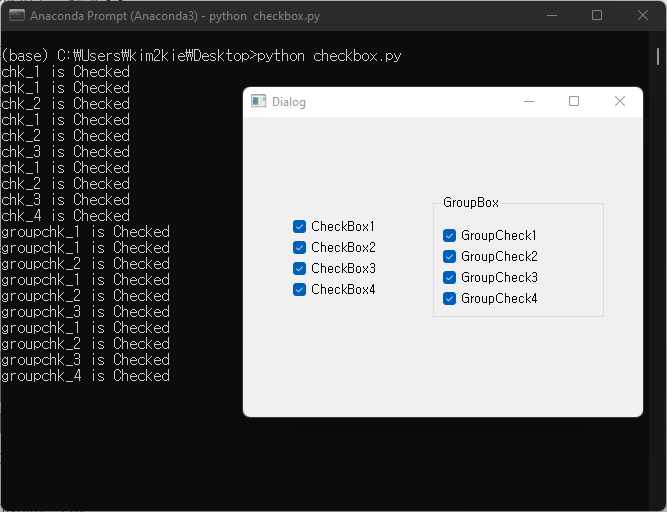Toggle CheckBox4 off
Image resolution: width=667 pixels, height=512 pixels.
click(299, 290)
